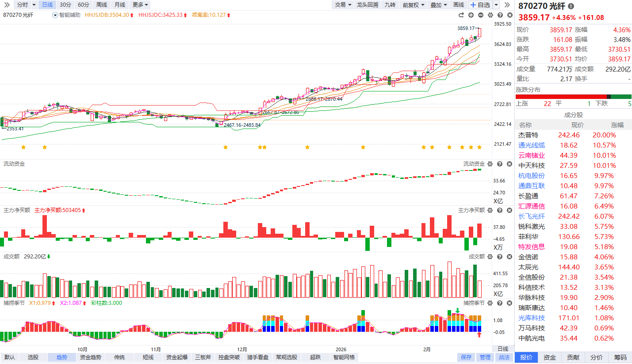Close the 成交额 indicator panel
This screenshot has height=364, width=632.
click(509, 257)
